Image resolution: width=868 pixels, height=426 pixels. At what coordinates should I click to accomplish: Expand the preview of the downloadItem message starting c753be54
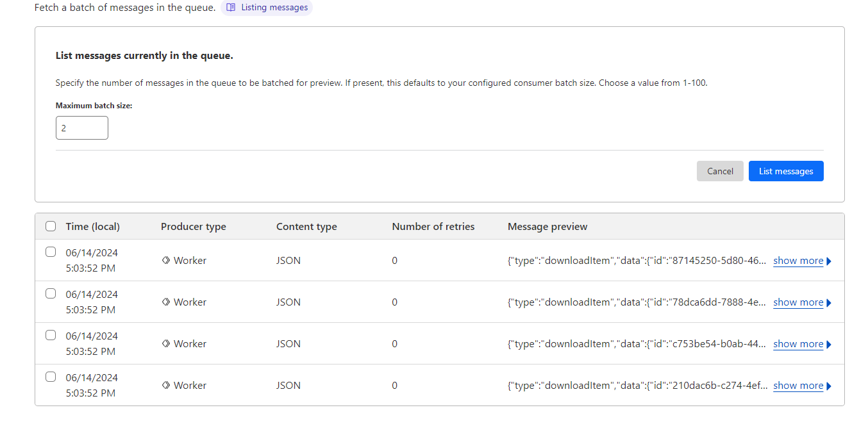[797, 343]
